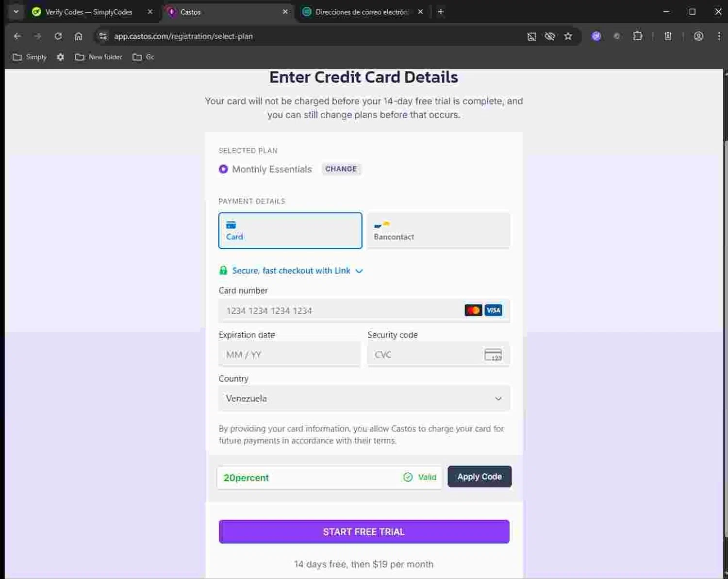
Task: Close the Direcciones de correo tab
Action: point(420,12)
